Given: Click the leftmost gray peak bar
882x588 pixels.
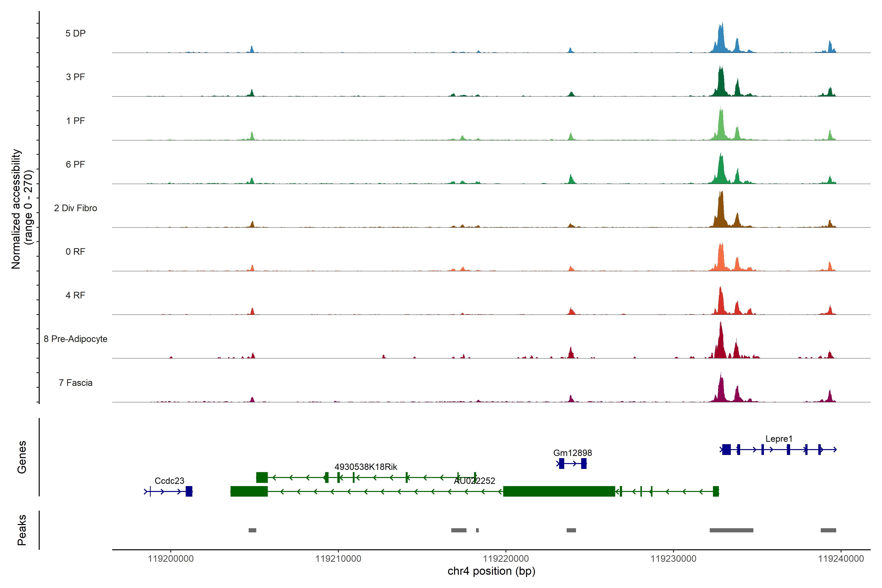Looking at the screenshot, I should pos(252,530).
